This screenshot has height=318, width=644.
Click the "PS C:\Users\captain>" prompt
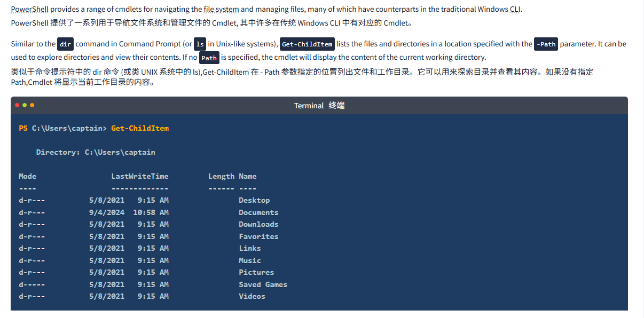63,128
